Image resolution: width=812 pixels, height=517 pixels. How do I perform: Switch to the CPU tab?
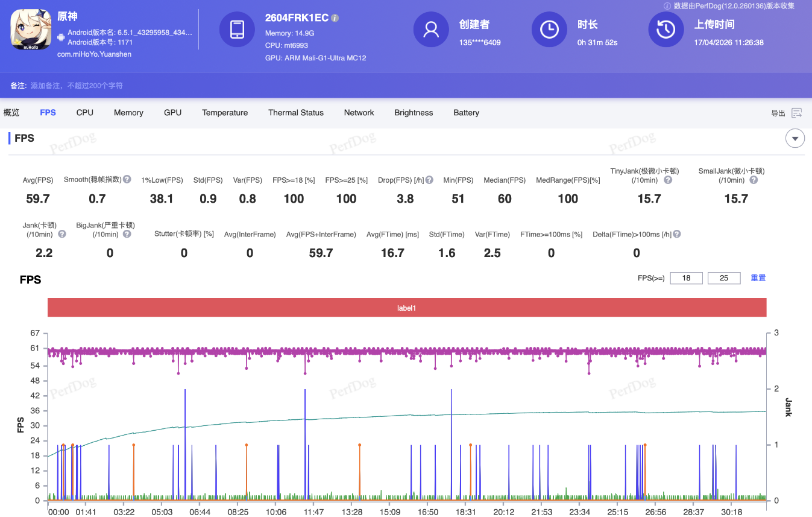[84, 113]
